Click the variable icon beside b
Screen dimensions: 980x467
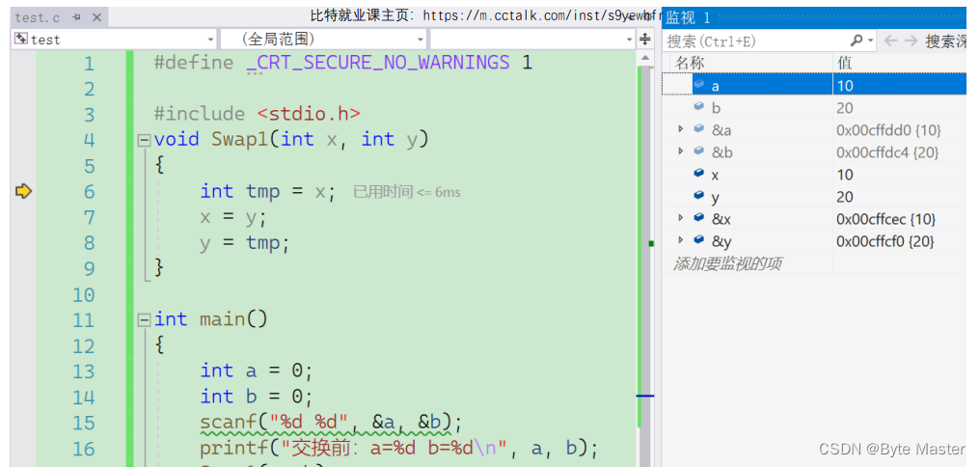pyautogui.click(x=699, y=107)
